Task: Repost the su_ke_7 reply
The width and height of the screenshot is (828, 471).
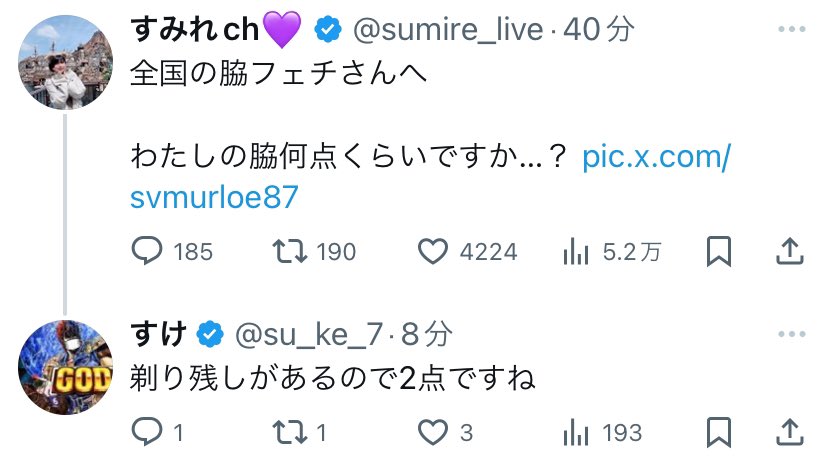Action: tap(291, 433)
